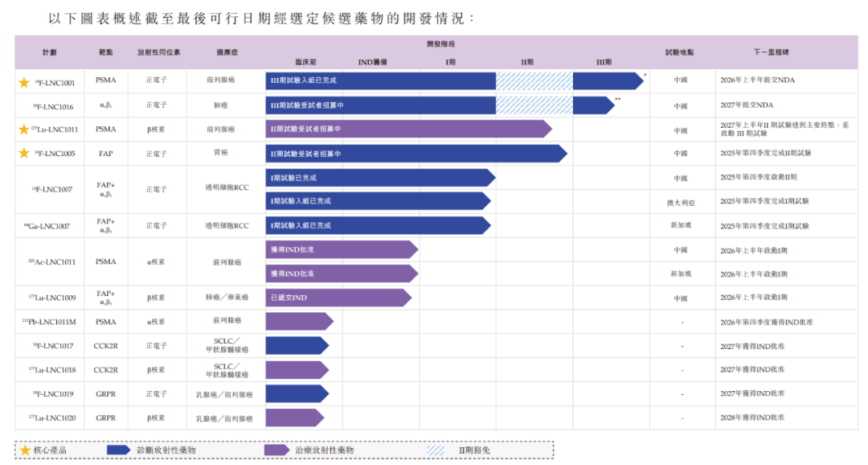Image resolution: width=868 pixels, height=465 pixels.
Task: Click the 2026年上半年提交NDA milestone
Action: (x=757, y=80)
